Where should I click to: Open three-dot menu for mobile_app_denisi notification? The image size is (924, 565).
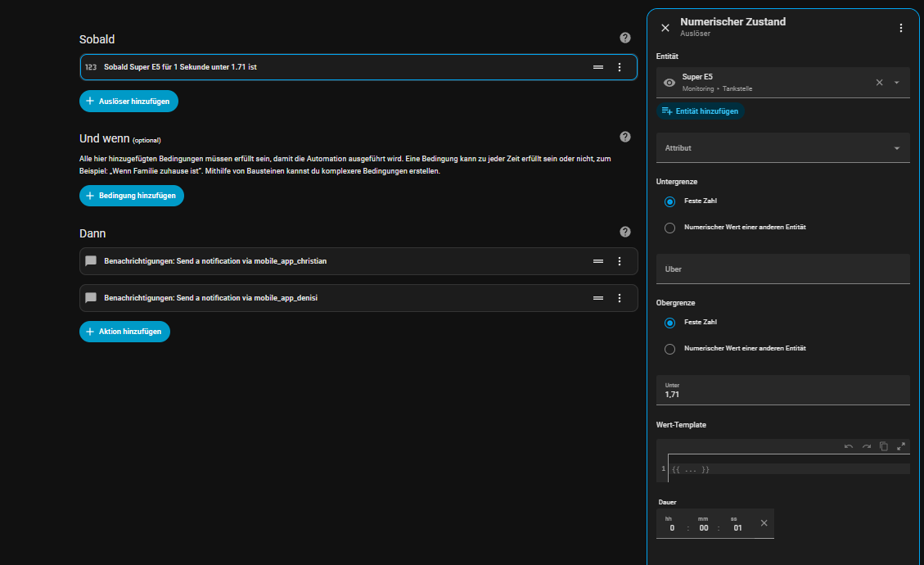click(620, 298)
